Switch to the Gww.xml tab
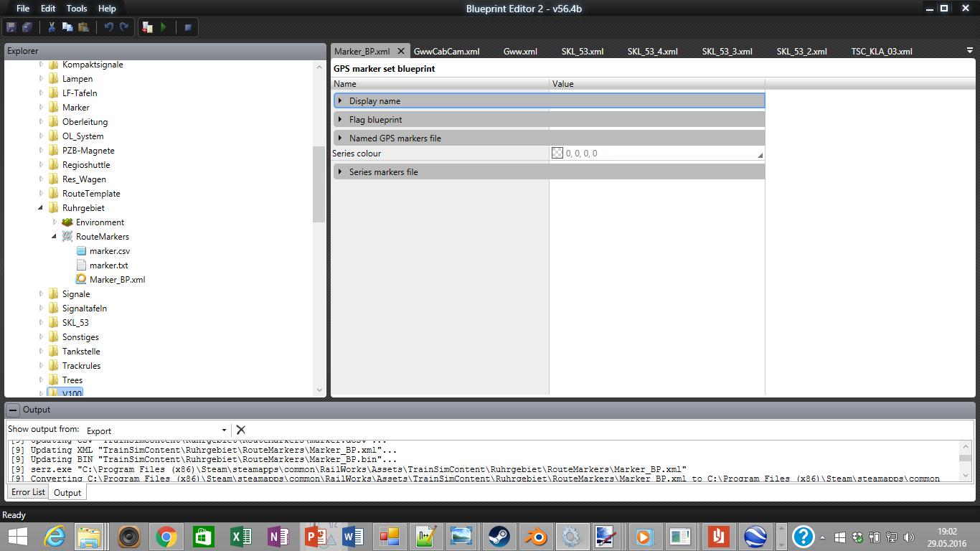 [x=520, y=51]
